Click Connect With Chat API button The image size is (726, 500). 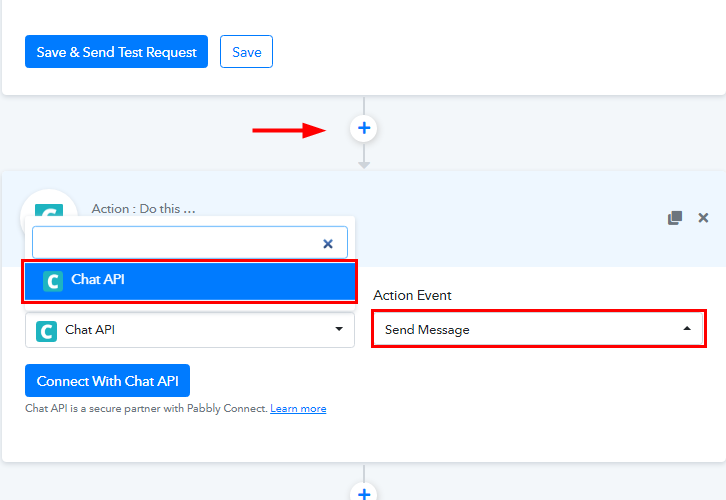coord(107,381)
